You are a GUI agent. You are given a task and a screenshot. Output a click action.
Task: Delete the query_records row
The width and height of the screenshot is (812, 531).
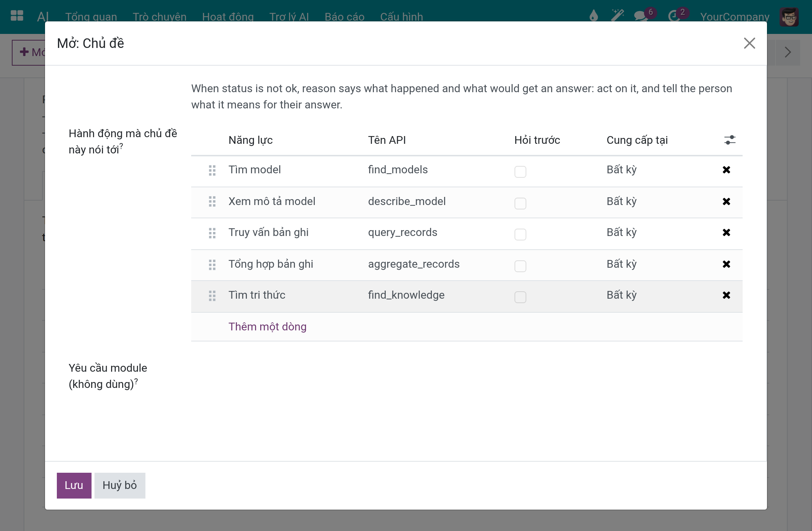tap(726, 232)
